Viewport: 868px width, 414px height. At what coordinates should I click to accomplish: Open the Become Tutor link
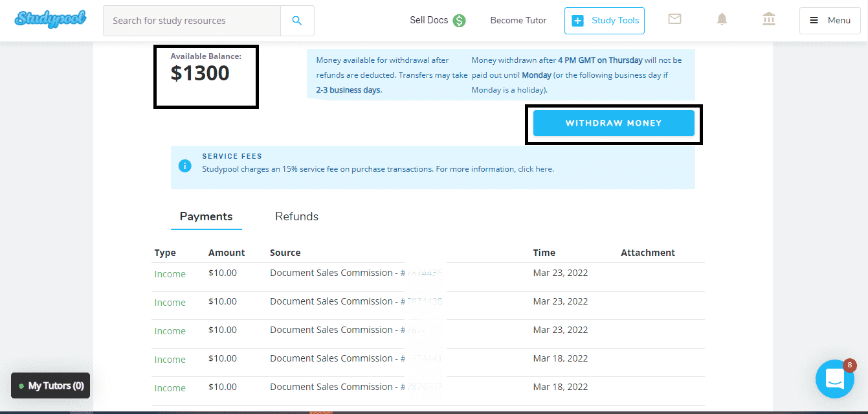pos(518,20)
